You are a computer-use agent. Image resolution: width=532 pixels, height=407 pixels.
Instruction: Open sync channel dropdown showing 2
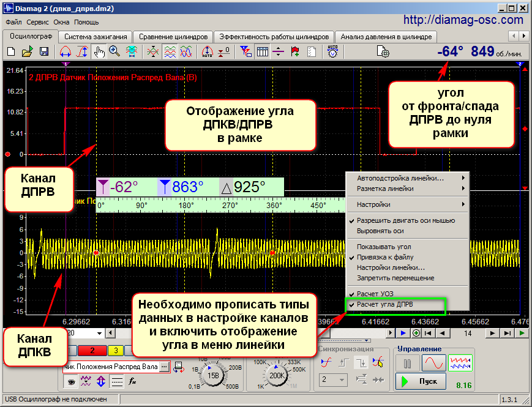(x=333, y=379)
